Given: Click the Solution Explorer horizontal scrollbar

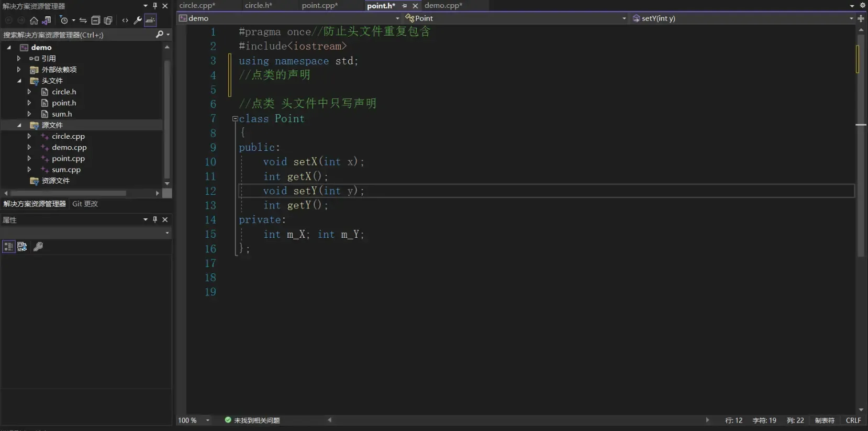Looking at the screenshot, I should [68, 193].
